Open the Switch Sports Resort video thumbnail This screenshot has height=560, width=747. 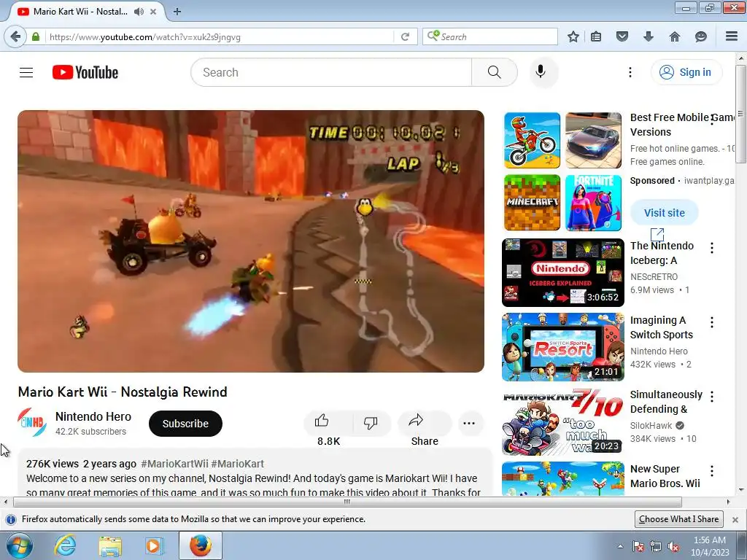point(563,347)
